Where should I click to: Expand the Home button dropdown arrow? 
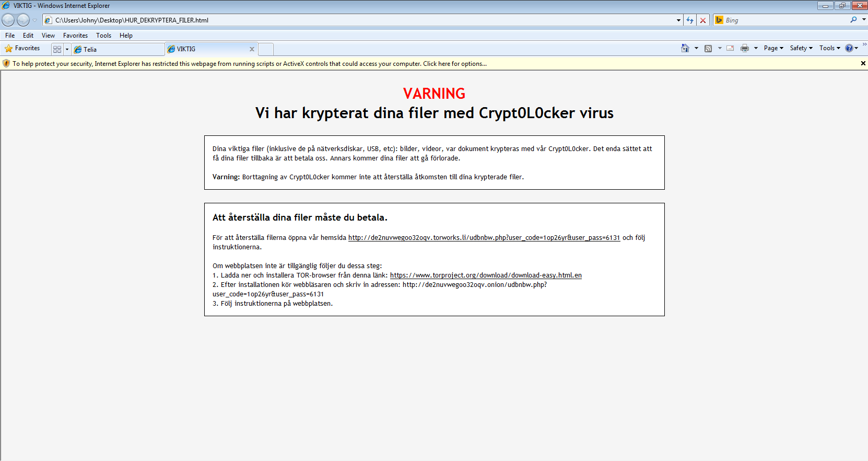click(696, 48)
